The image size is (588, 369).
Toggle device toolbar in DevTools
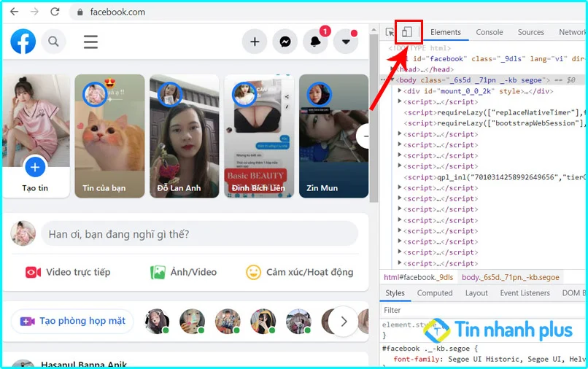click(x=407, y=32)
